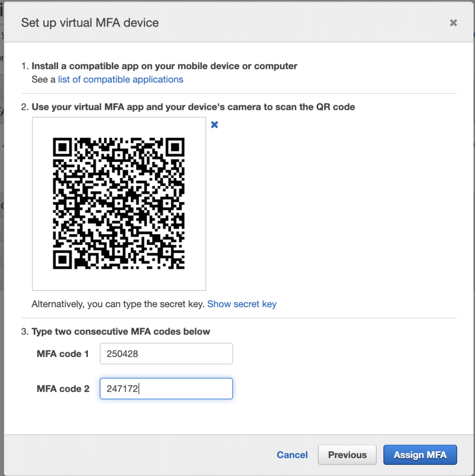Image resolution: width=475 pixels, height=476 pixels.
Task: Click the MFA code 1 label
Action: click(63, 354)
